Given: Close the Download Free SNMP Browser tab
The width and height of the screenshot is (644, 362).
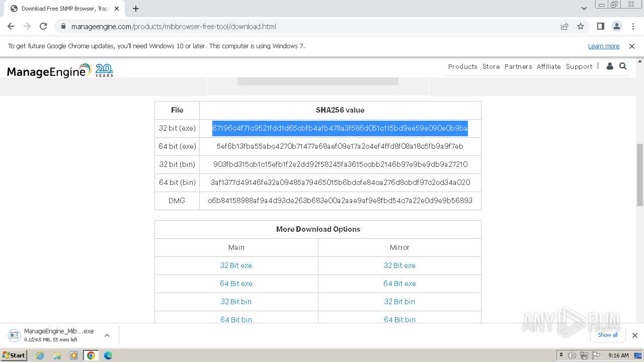Looking at the screenshot, I should pos(117,9).
